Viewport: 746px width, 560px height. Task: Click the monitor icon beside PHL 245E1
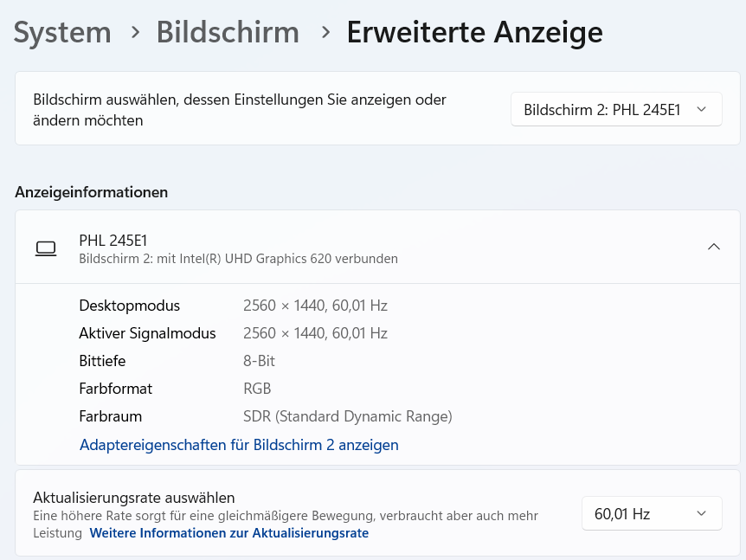(x=46, y=248)
